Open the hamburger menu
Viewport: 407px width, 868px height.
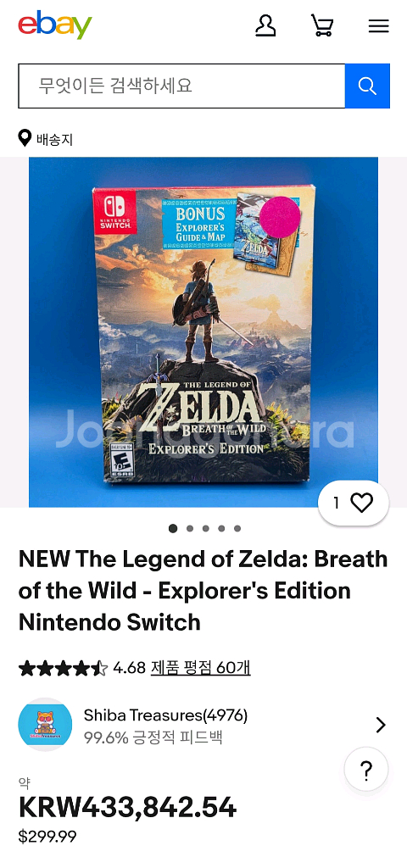(x=379, y=26)
